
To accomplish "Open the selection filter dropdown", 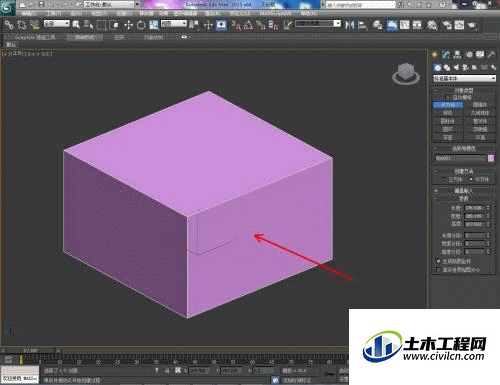I will pos(57,24).
